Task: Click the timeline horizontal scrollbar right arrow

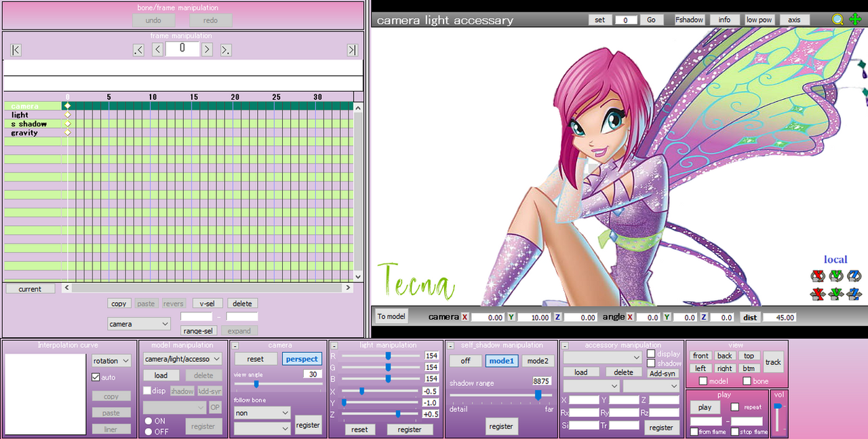Action: (350, 288)
